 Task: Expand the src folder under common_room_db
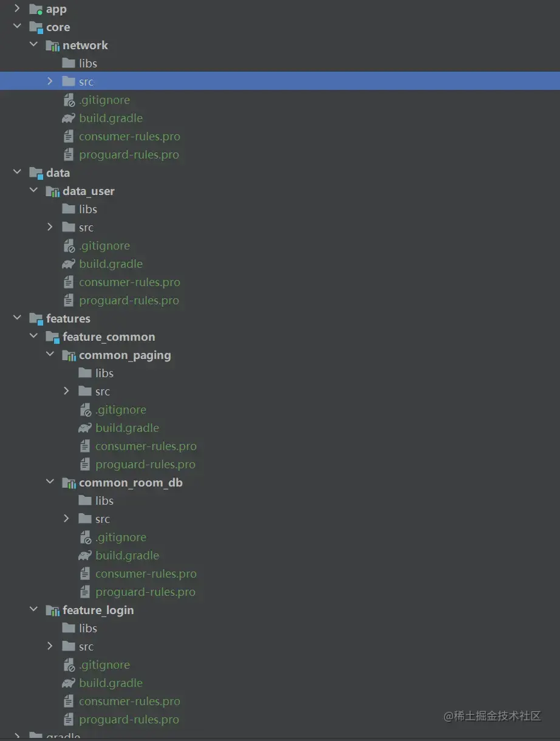tap(66, 519)
